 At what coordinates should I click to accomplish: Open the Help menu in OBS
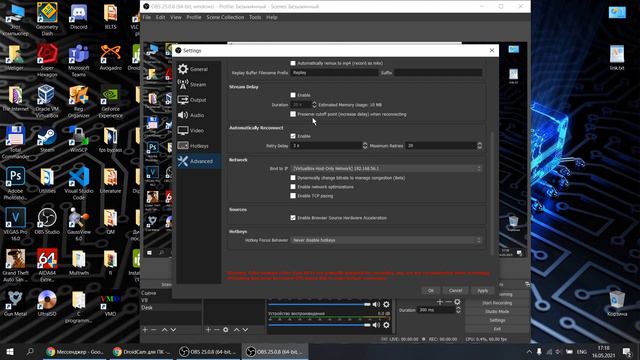coord(271,17)
